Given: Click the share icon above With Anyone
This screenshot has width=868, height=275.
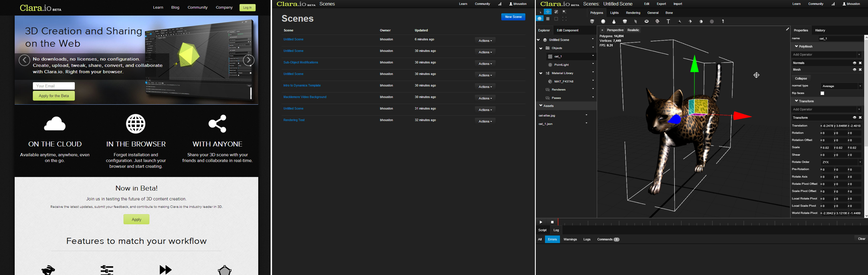Looking at the screenshot, I should (x=217, y=123).
